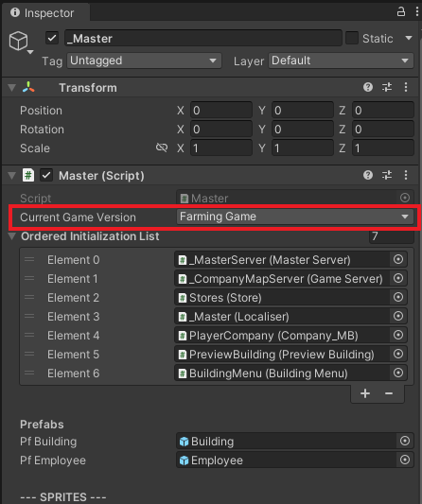Open object picker for Pf Employee
This screenshot has height=504, width=422.
405,460
